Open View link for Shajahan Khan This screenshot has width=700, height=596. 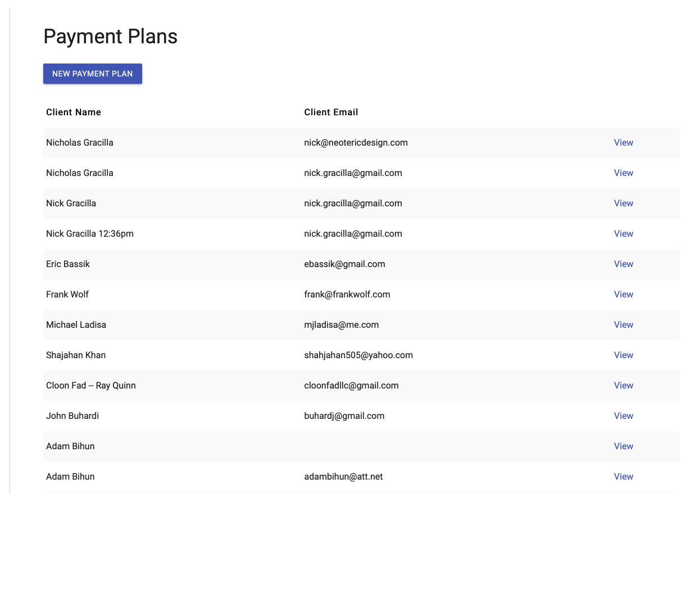coord(623,355)
